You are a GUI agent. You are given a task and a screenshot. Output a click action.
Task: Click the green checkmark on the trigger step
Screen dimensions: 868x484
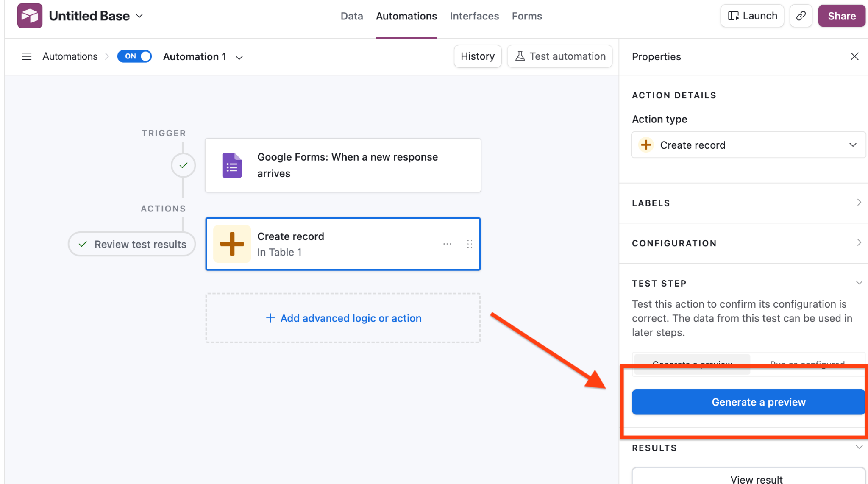pyautogui.click(x=183, y=165)
